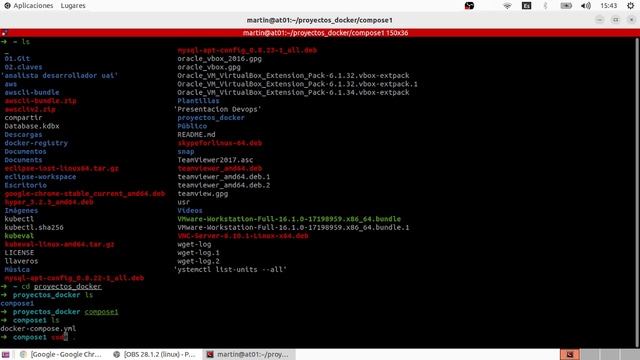Click the 'docker-compose.yml' file name
The image size is (640, 360).
point(38,329)
